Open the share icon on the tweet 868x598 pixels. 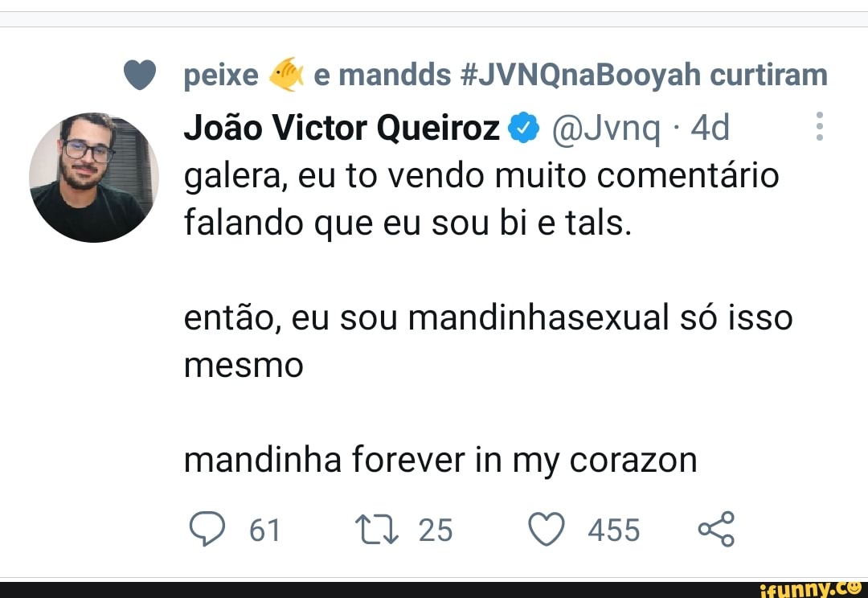pyautogui.click(x=716, y=530)
